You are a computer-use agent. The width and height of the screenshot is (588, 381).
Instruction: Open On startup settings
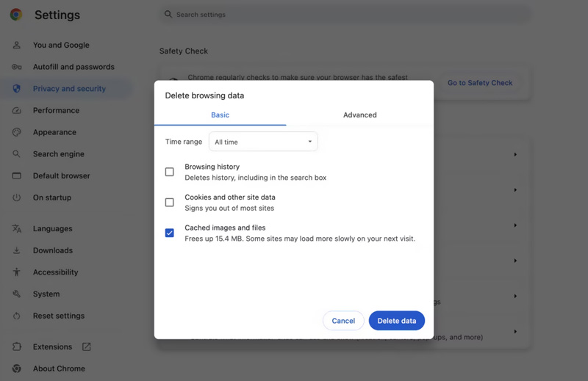[x=52, y=197]
